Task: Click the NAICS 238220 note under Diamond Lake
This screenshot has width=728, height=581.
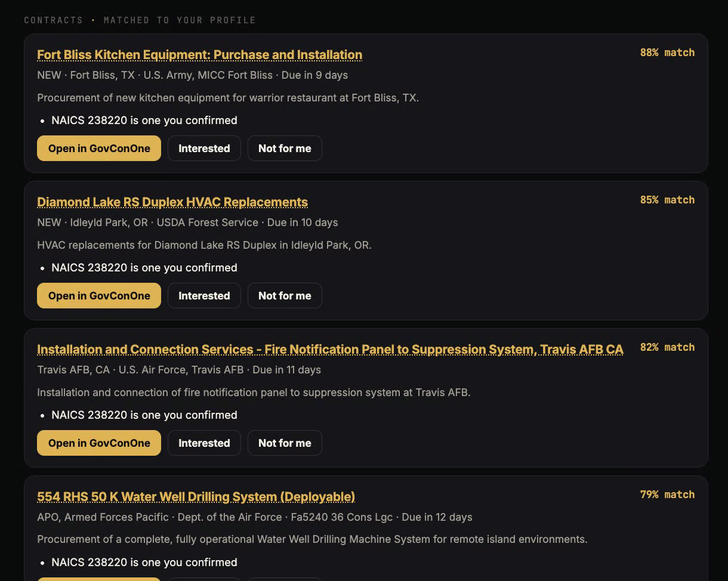Action: (x=144, y=268)
